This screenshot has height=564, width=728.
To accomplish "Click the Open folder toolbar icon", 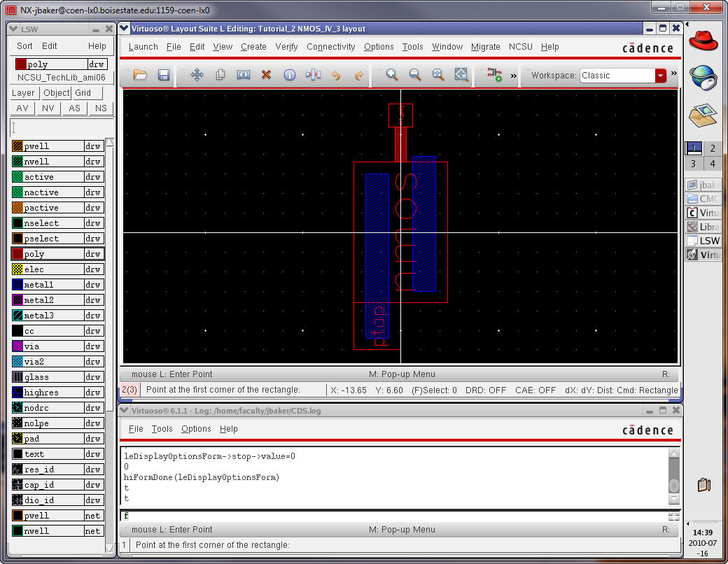I will pos(140,75).
